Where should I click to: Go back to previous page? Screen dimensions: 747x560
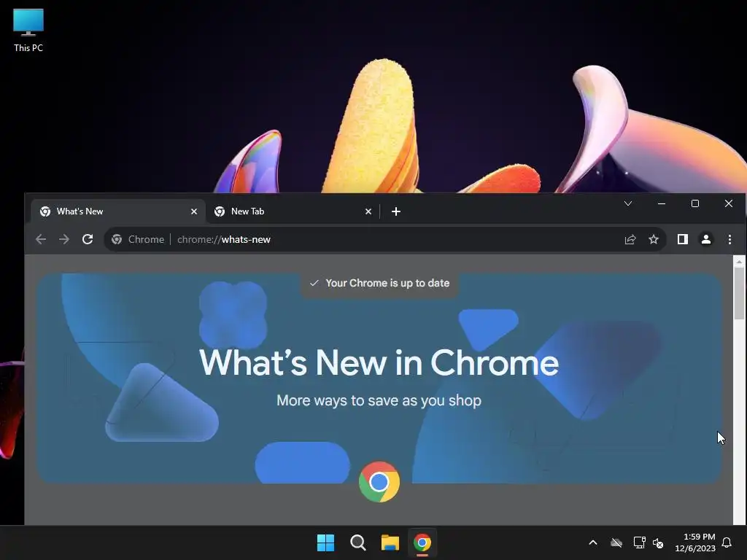click(x=41, y=239)
